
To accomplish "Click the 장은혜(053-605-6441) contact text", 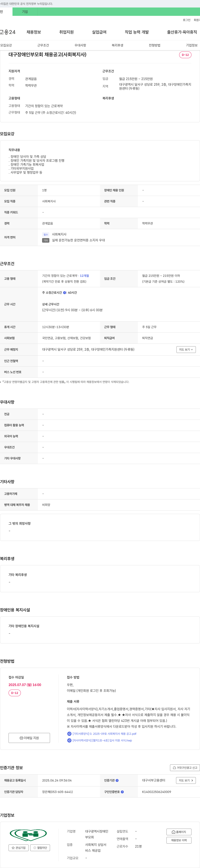I will pos(57,792).
